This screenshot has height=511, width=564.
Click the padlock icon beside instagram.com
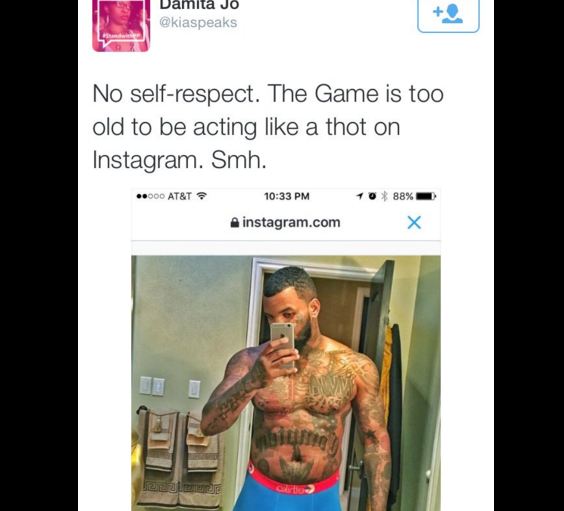[235, 223]
